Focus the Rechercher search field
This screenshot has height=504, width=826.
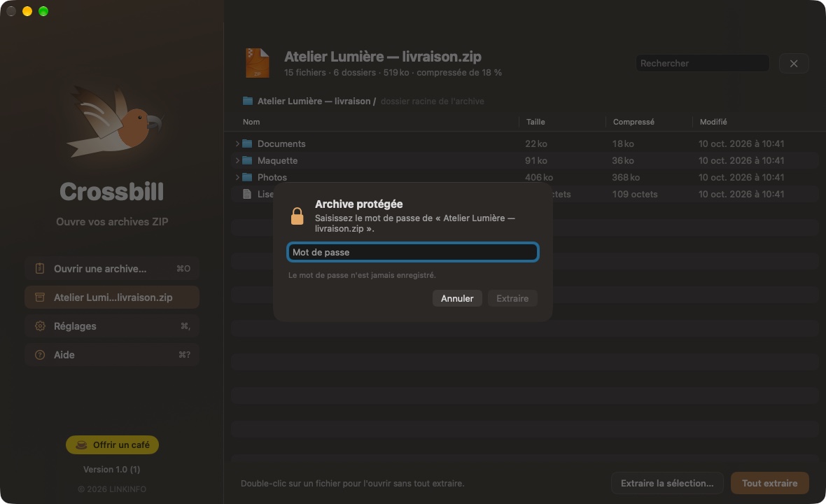tap(702, 63)
